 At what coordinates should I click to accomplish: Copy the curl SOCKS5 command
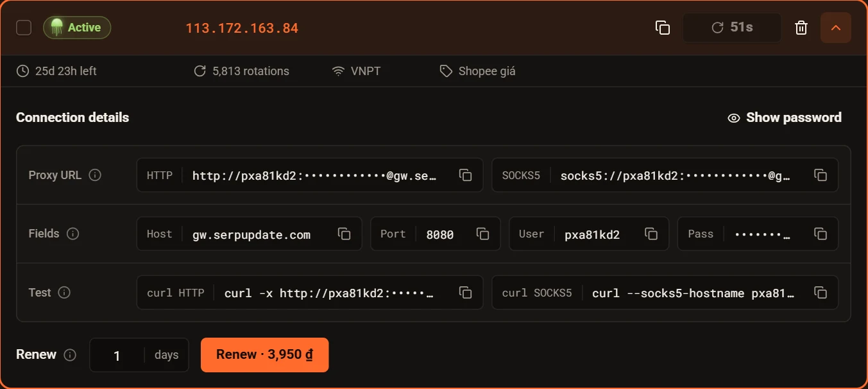[x=821, y=293]
